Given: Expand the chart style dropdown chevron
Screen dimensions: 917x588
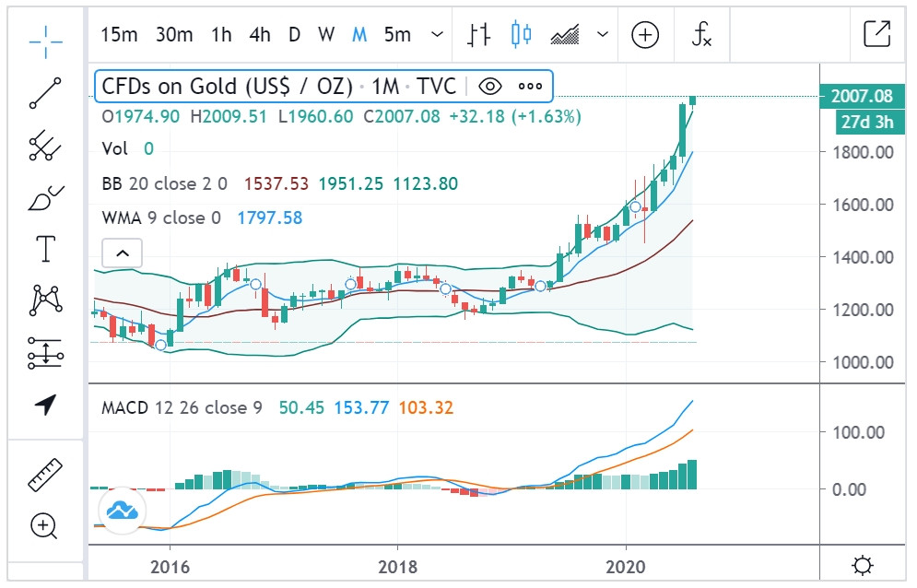Looking at the screenshot, I should click(603, 35).
